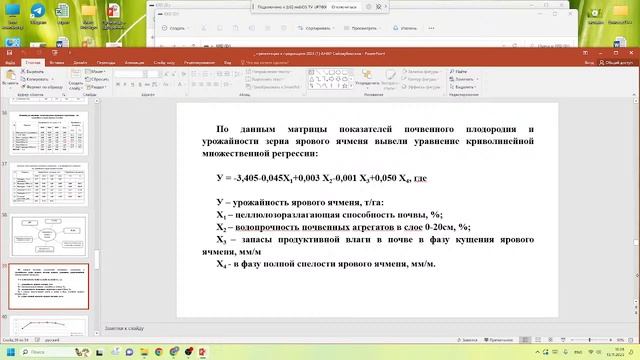Toggle text shadow (S) in font group
Image resolution: width=640 pixels, height=360 pixels.
140,84
